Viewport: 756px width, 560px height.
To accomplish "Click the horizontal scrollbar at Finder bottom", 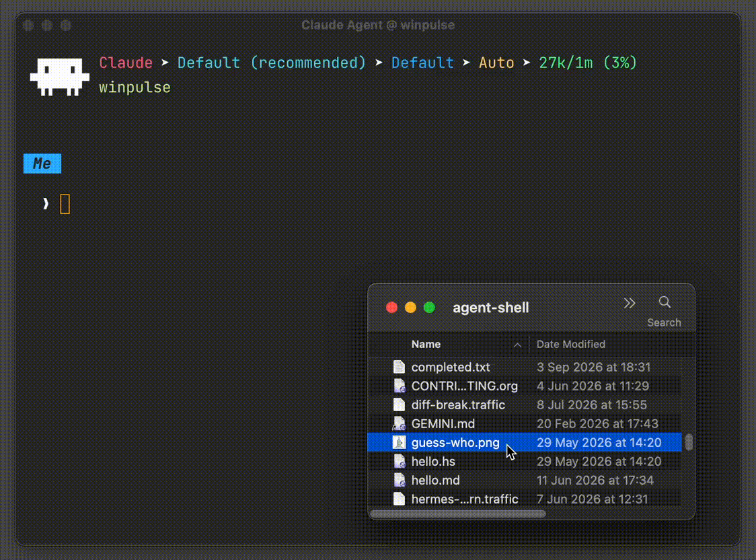I will click(457, 514).
